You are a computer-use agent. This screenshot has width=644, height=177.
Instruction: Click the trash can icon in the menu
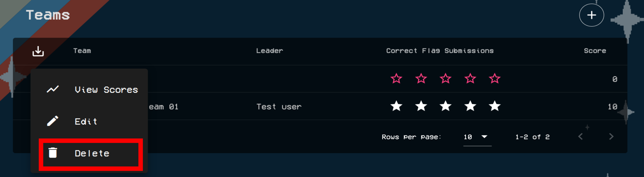(53, 153)
